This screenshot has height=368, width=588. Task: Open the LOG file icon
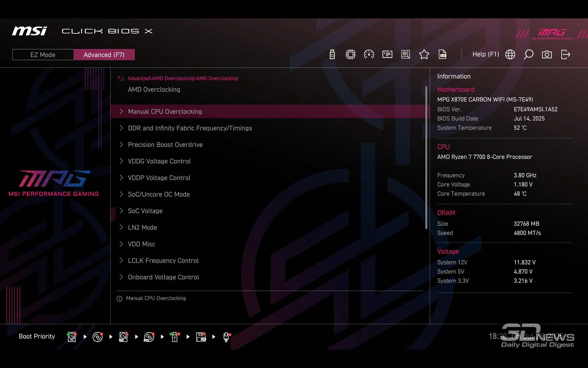pyautogui.click(x=443, y=55)
